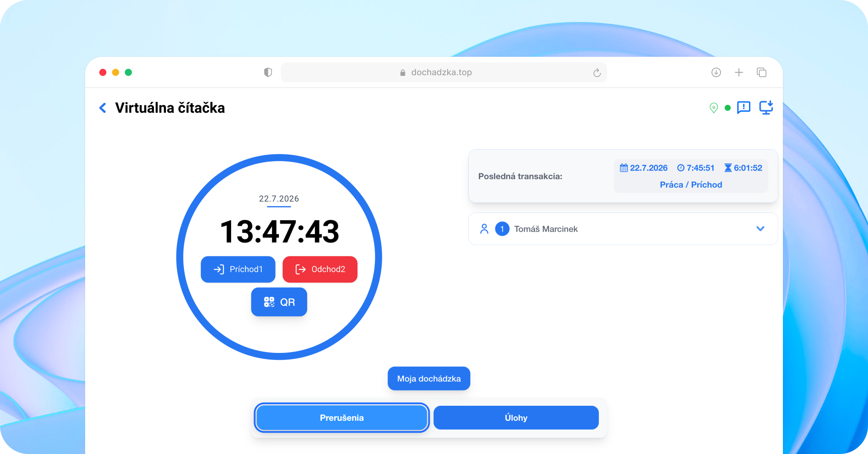The height and width of the screenshot is (454, 868).
Task: Click the green online status dot
Action: tap(728, 108)
